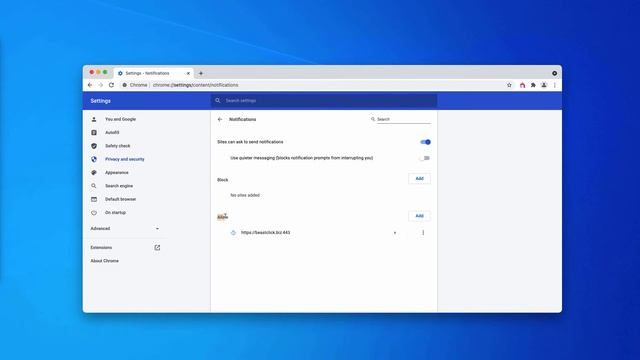This screenshot has height=360, width=640.
Task: Click the site info icon before Chrome
Action: coord(124,85)
